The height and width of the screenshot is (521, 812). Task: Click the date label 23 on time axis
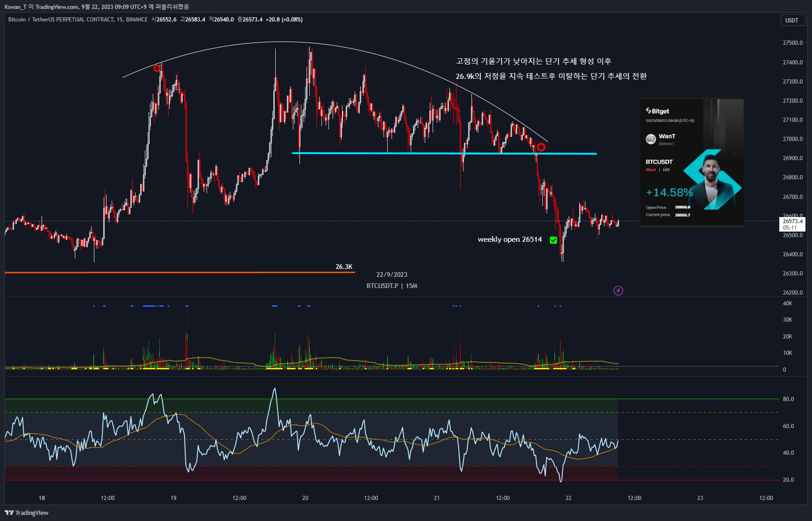tap(700, 498)
